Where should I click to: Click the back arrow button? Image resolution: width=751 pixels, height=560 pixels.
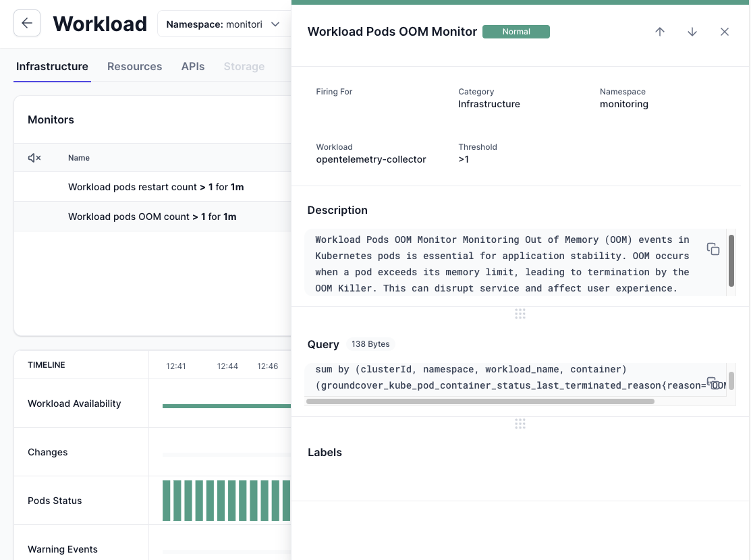[x=27, y=24]
